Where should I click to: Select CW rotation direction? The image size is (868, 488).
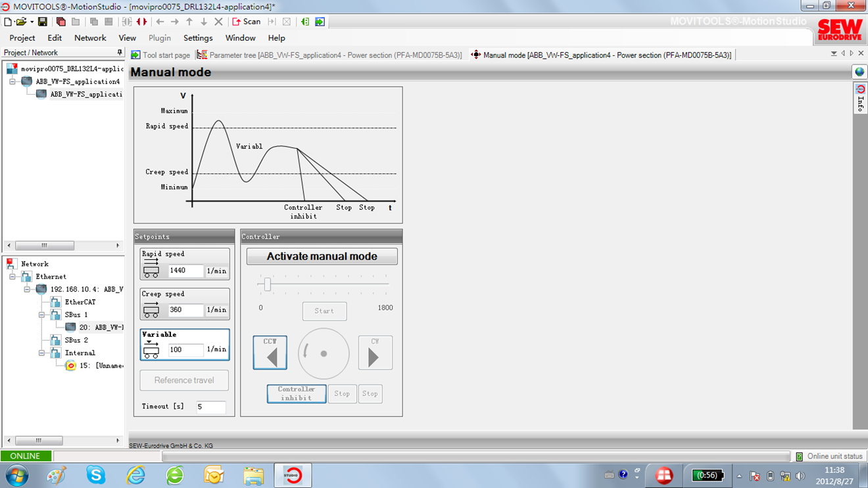[375, 353]
